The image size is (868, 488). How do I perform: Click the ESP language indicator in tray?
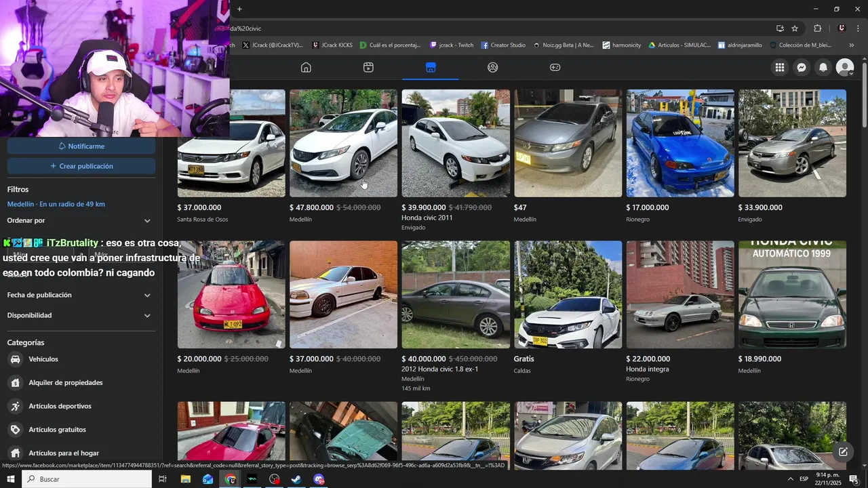[x=804, y=479]
